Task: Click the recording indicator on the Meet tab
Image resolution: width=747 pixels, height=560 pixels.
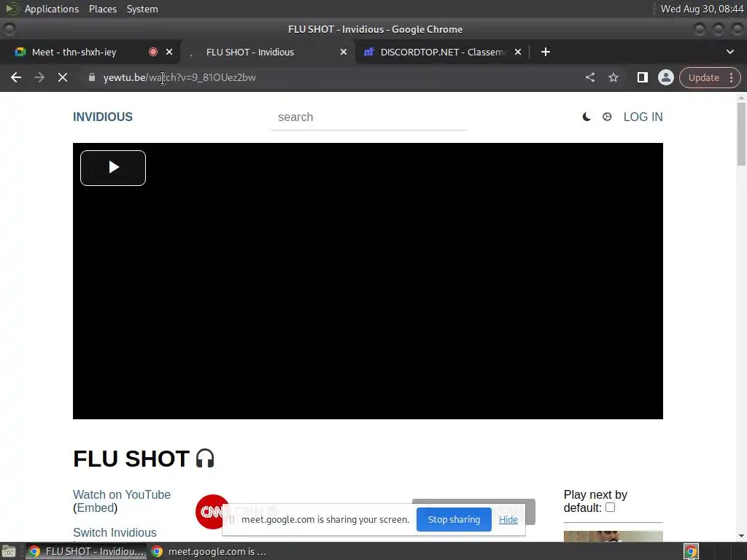Action: click(153, 52)
